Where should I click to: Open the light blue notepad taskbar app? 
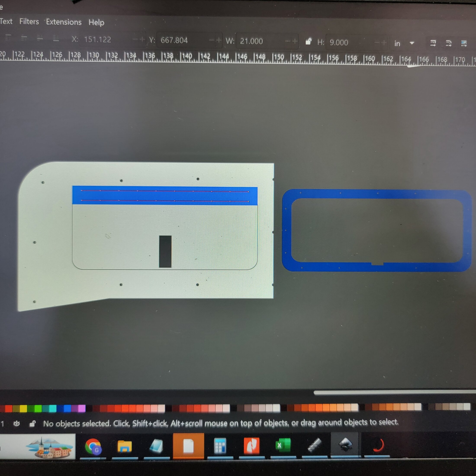[156, 446]
